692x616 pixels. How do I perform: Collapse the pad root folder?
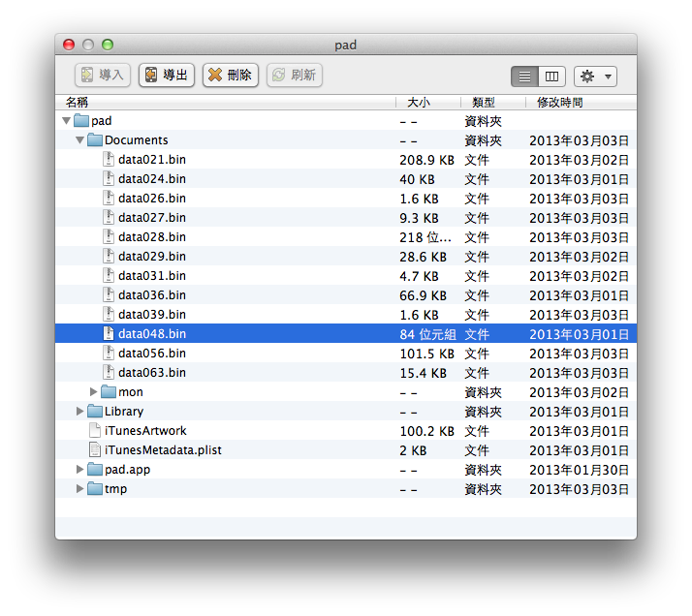pyautogui.click(x=66, y=121)
